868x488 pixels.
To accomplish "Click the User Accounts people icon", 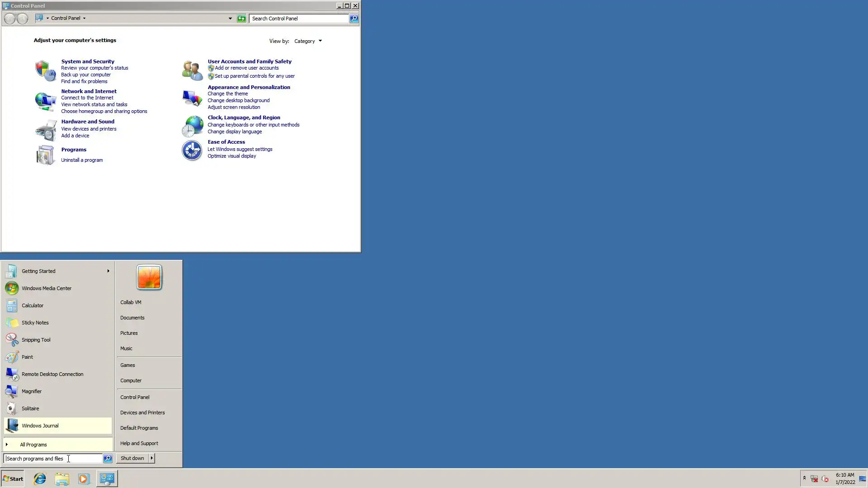I will [x=192, y=71].
